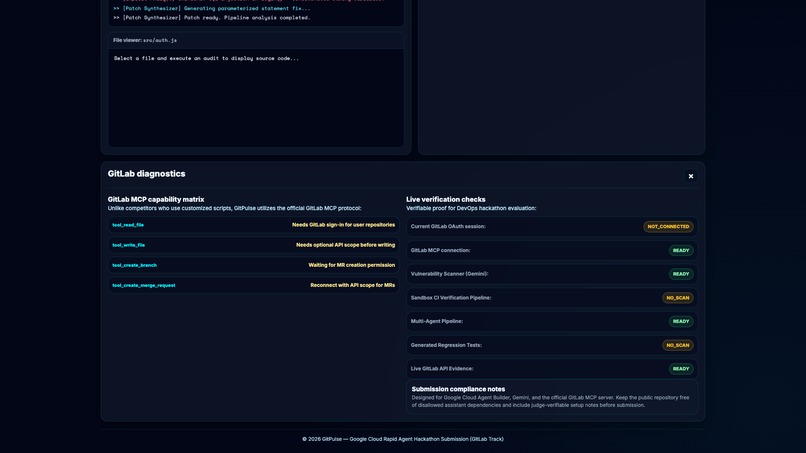
Task: Select the tool_create_branch capability row
Action: (253, 265)
